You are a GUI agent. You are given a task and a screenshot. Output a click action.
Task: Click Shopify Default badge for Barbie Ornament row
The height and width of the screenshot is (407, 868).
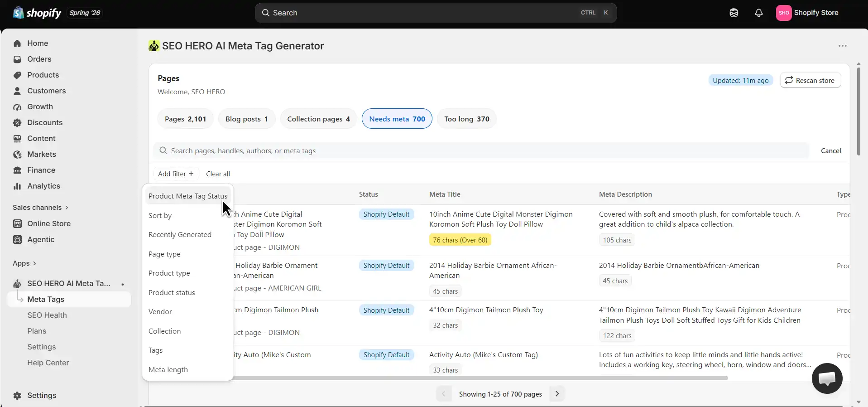(x=386, y=266)
